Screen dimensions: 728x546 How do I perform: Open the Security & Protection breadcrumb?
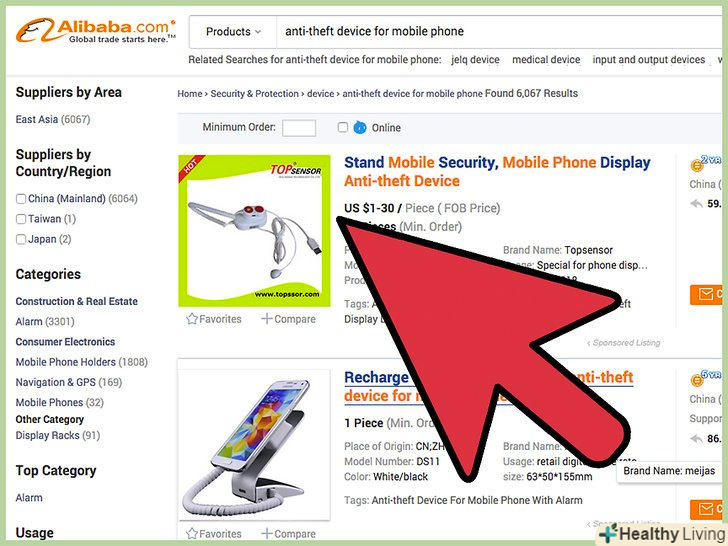[254, 93]
